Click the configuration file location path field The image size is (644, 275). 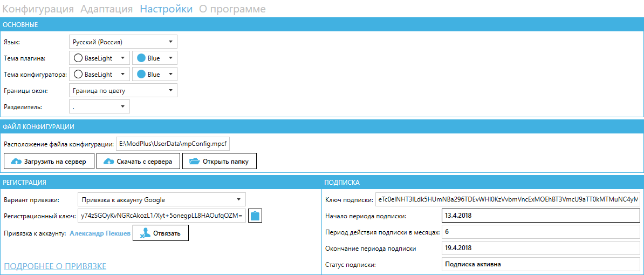[x=173, y=144]
